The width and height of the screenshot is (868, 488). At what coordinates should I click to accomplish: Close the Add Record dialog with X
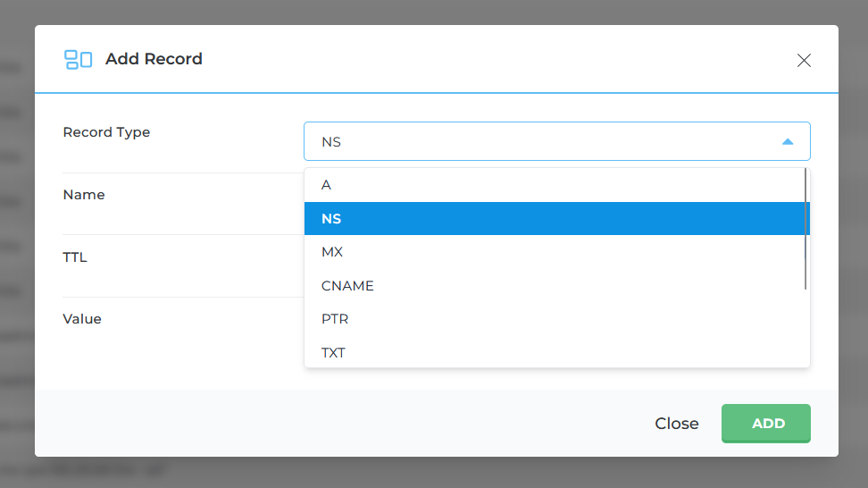804,60
